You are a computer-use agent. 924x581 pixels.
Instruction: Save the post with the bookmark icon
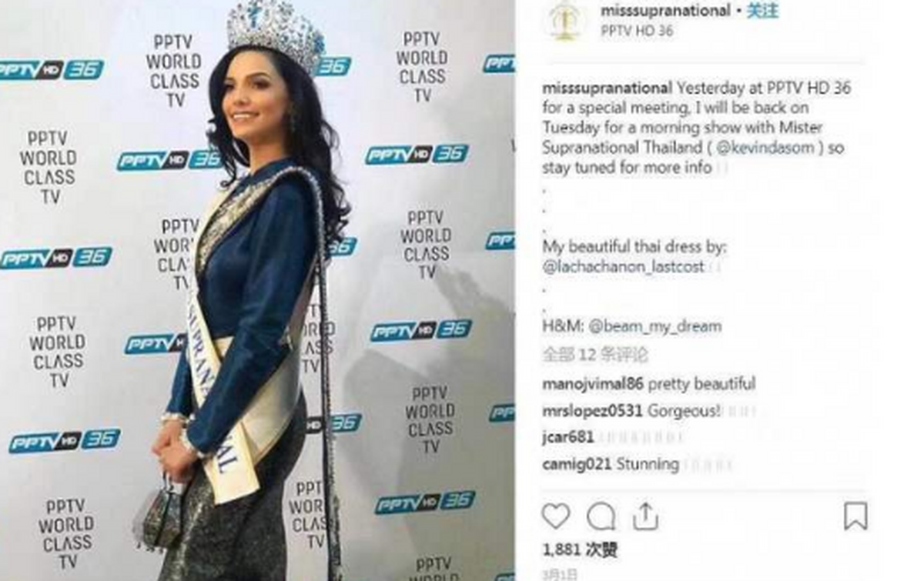click(855, 516)
